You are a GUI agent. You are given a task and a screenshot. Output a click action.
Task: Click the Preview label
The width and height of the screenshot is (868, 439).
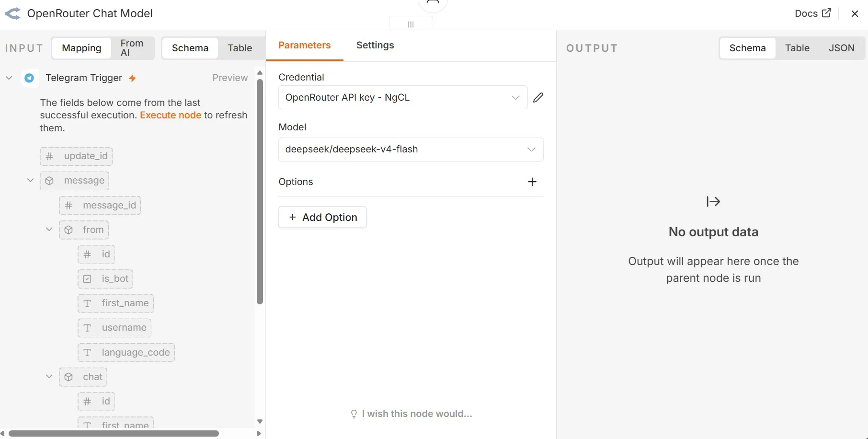click(x=230, y=78)
